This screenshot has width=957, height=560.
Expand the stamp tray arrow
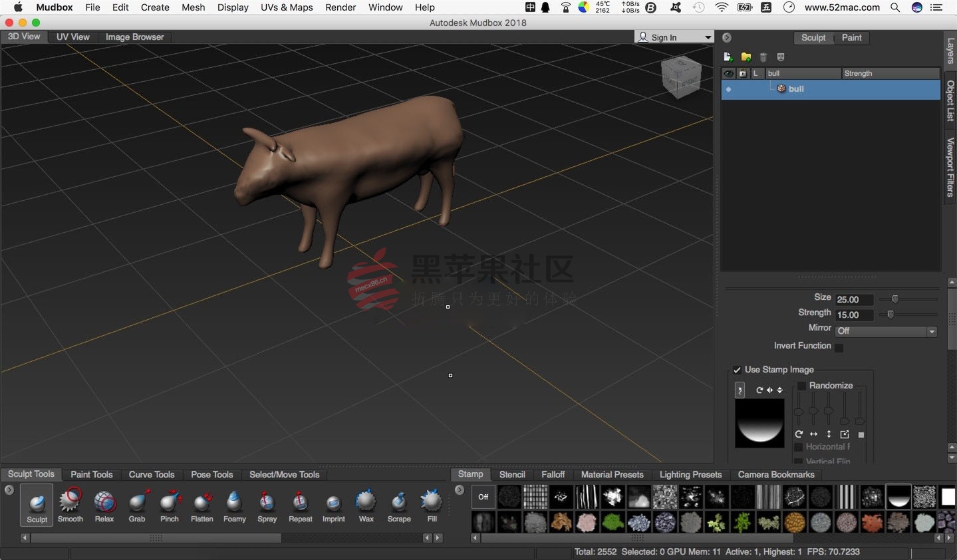pyautogui.click(x=460, y=490)
